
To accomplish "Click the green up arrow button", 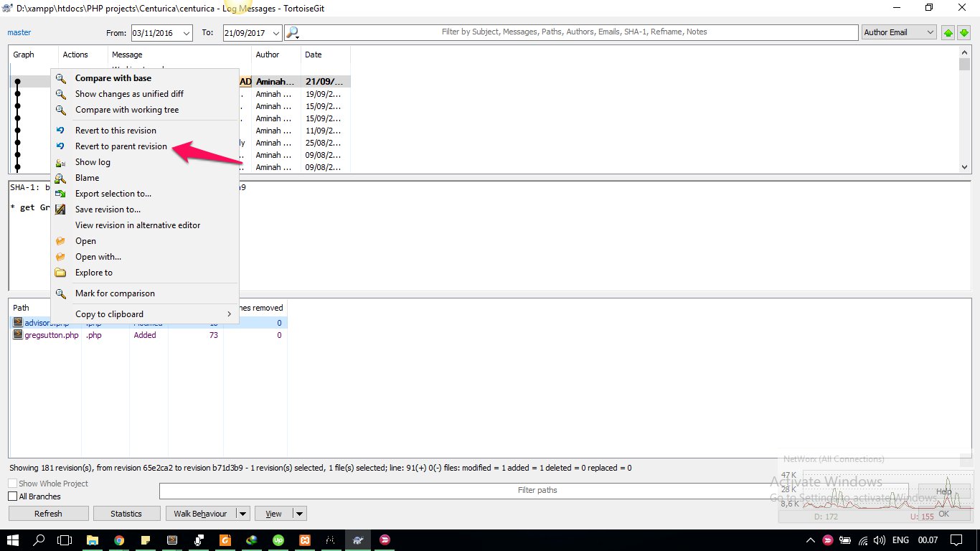I will pyautogui.click(x=948, y=32).
